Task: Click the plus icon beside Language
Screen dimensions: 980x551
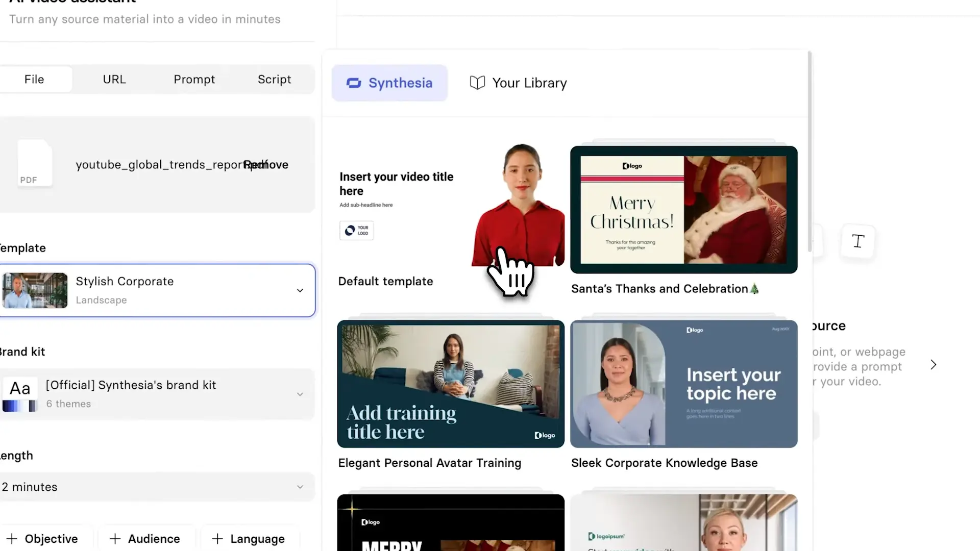Action: (217, 539)
